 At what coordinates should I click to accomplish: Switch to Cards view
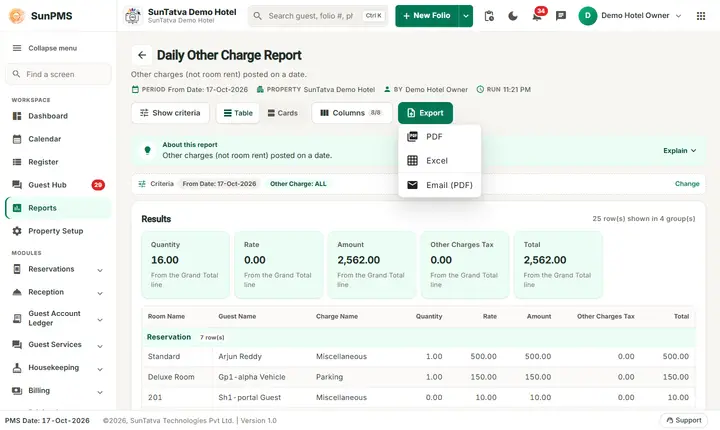click(282, 113)
